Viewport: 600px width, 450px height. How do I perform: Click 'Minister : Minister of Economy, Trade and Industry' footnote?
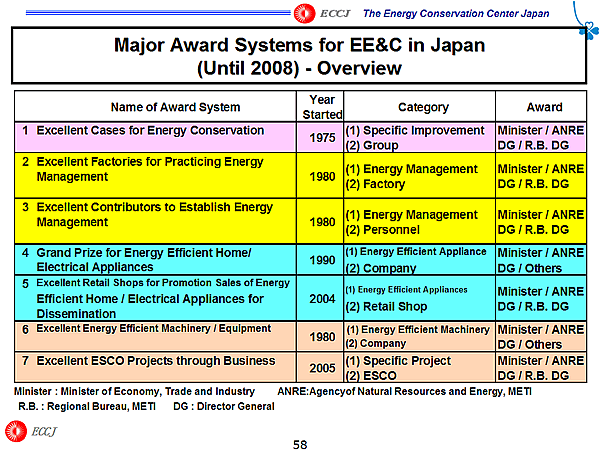click(134, 391)
